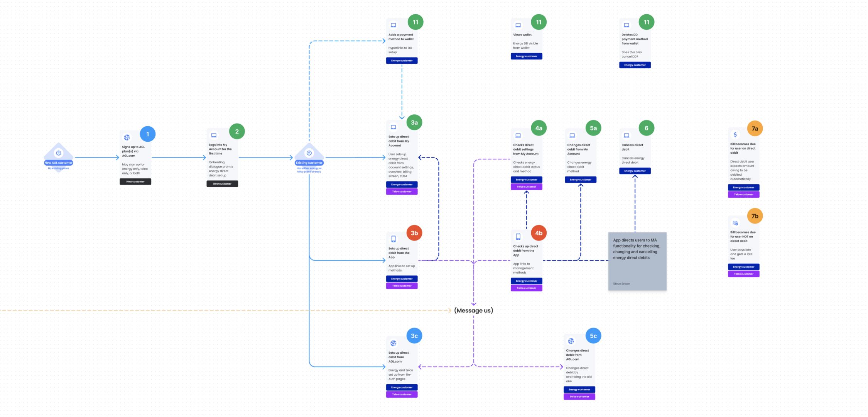Click the globe icon on Signs up card
This screenshot has width=868, height=417.
point(127,137)
